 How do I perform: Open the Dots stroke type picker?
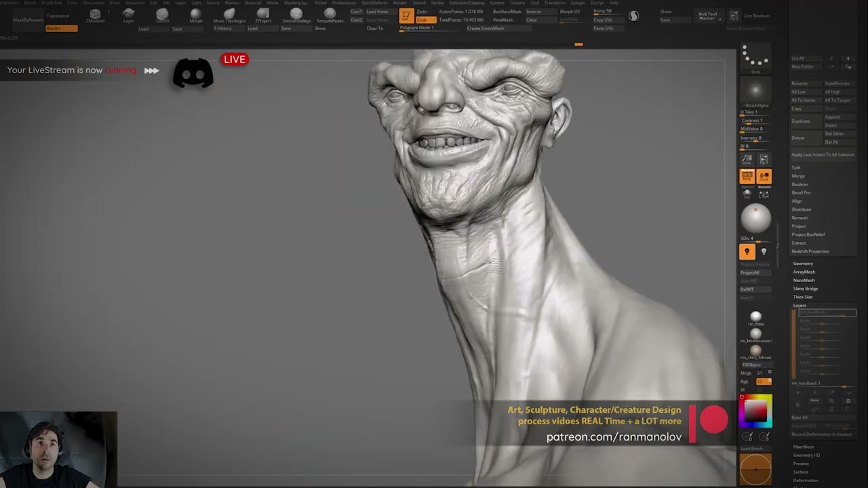(x=755, y=59)
